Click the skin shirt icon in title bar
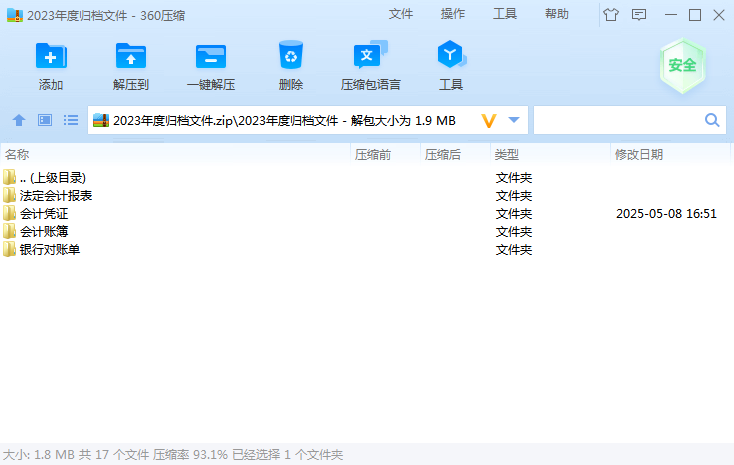 pos(611,14)
